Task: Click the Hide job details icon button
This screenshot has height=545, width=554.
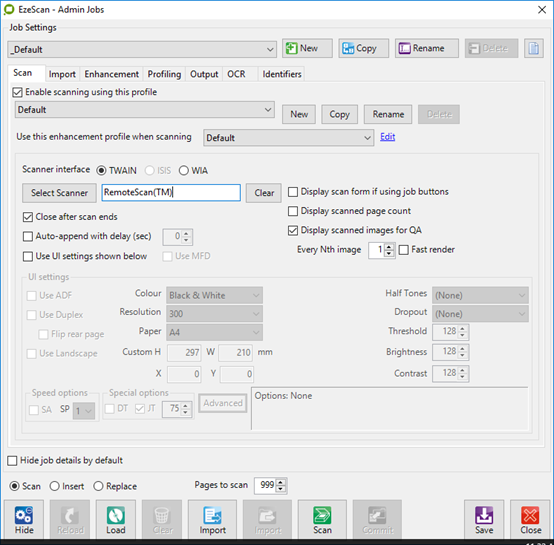Action: (24, 519)
